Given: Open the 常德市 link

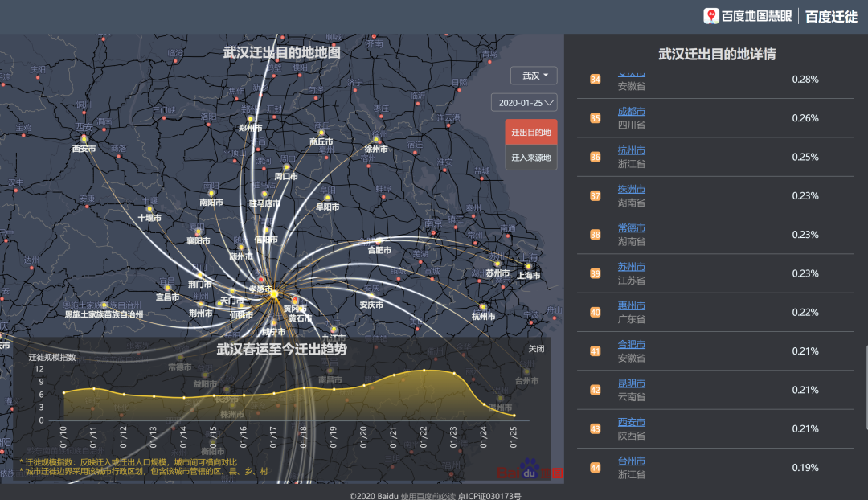Looking at the screenshot, I should (x=632, y=227).
